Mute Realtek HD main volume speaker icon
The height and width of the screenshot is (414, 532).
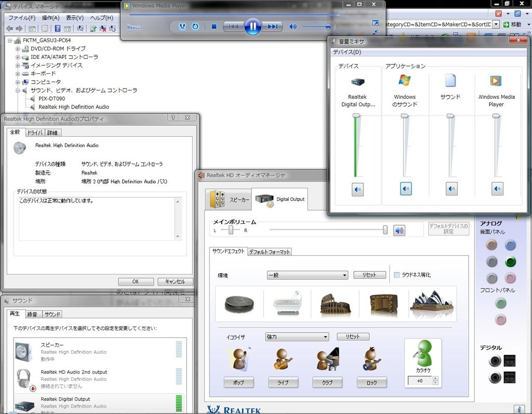(399, 230)
